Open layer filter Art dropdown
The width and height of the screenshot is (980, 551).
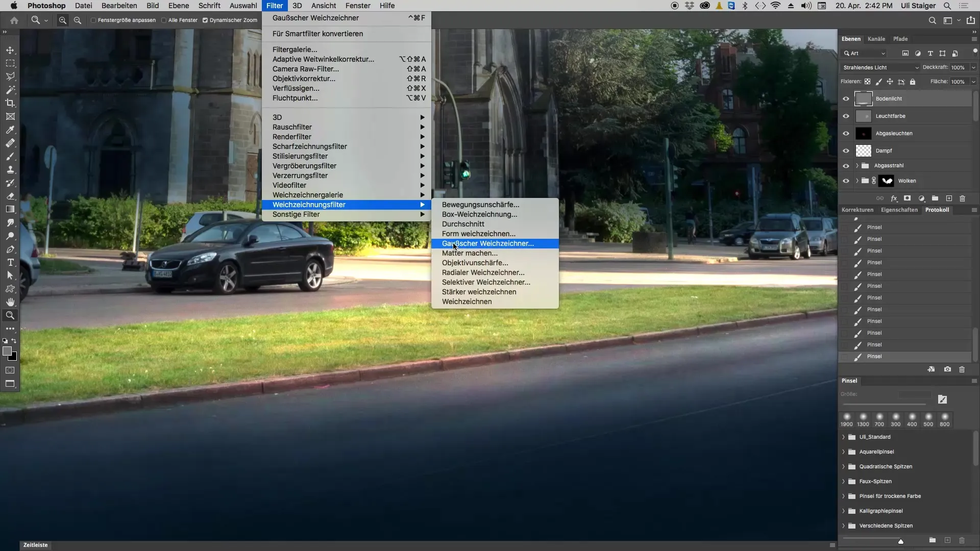pyautogui.click(x=864, y=54)
